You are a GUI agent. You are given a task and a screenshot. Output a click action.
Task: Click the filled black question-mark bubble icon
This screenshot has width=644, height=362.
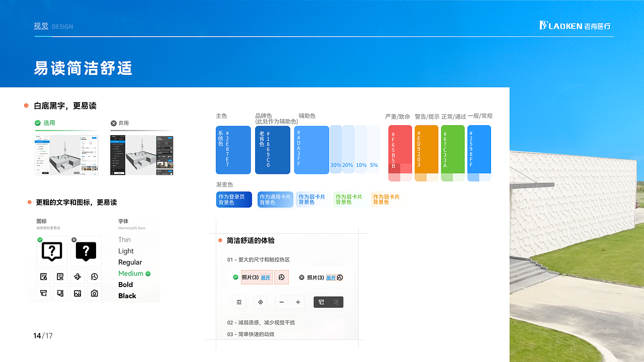(x=86, y=251)
